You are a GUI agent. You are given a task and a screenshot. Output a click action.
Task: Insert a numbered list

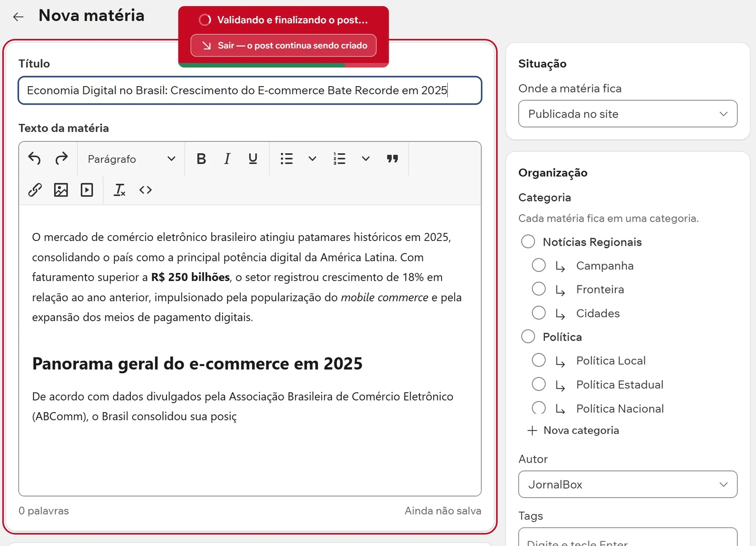340,159
